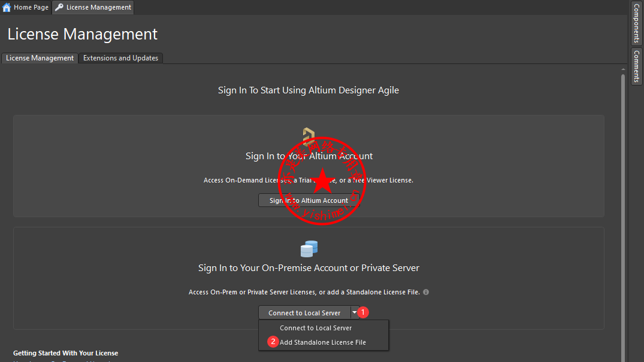Click the blue database server icon
Image resolution: width=644 pixels, height=362 pixels.
click(x=309, y=248)
